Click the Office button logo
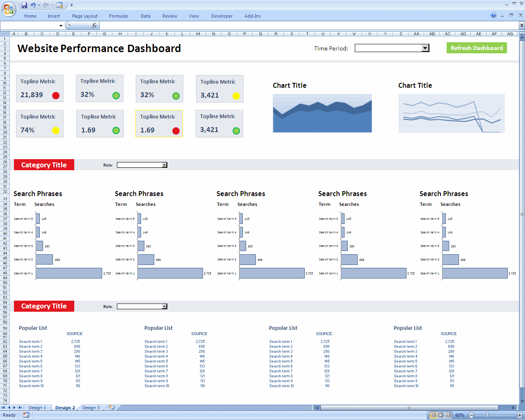This screenshot has width=525, height=420. click(x=9, y=9)
